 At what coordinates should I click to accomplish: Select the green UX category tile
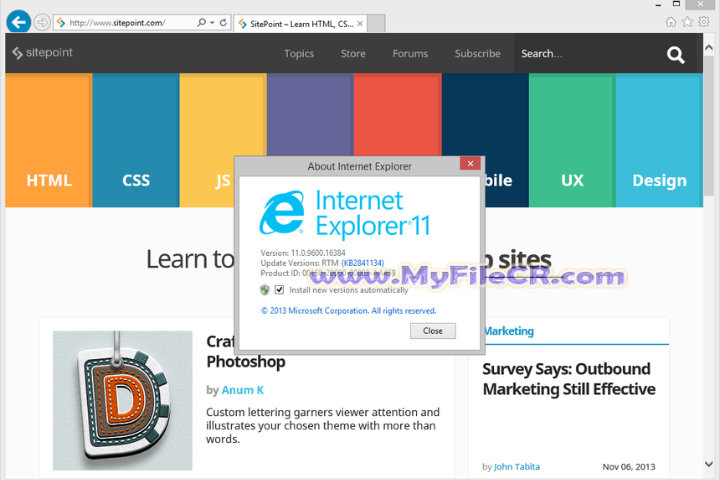pyautogui.click(x=572, y=140)
